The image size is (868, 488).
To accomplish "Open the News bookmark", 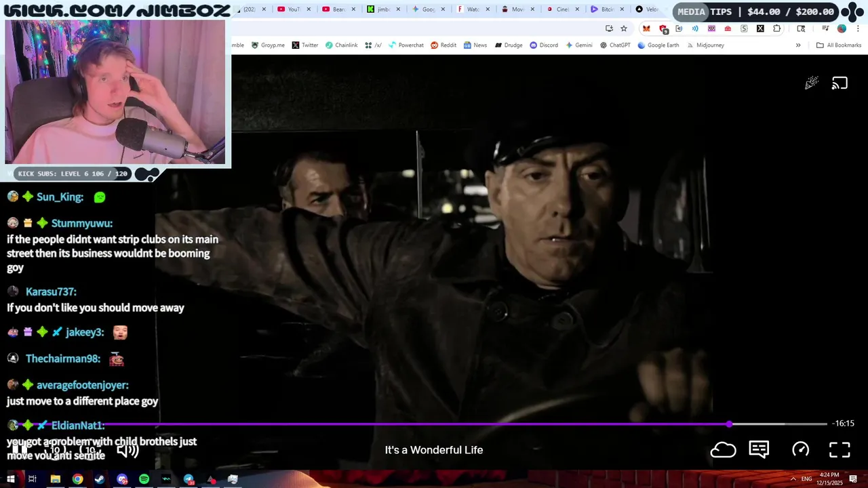I will pyautogui.click(x=475, y=45).
